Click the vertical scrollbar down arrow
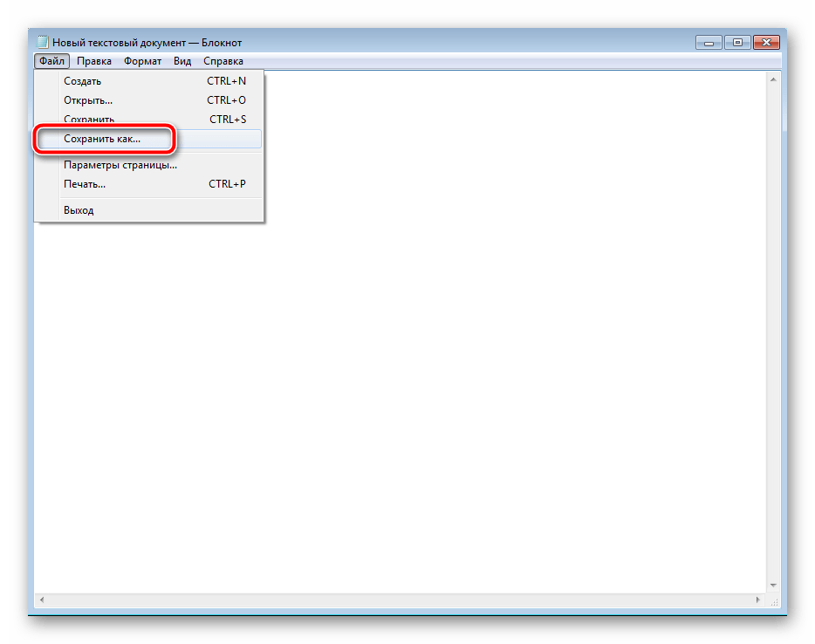 tap(773, 586)
